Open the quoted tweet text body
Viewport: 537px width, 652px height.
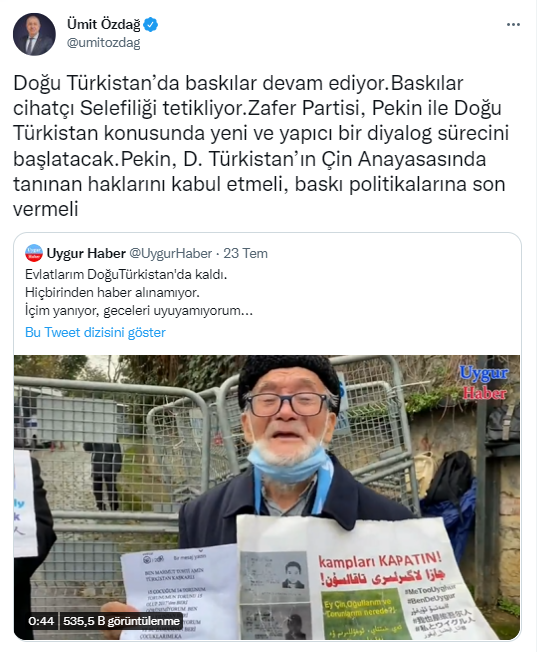pyautogui.click(x=139, y=293)
